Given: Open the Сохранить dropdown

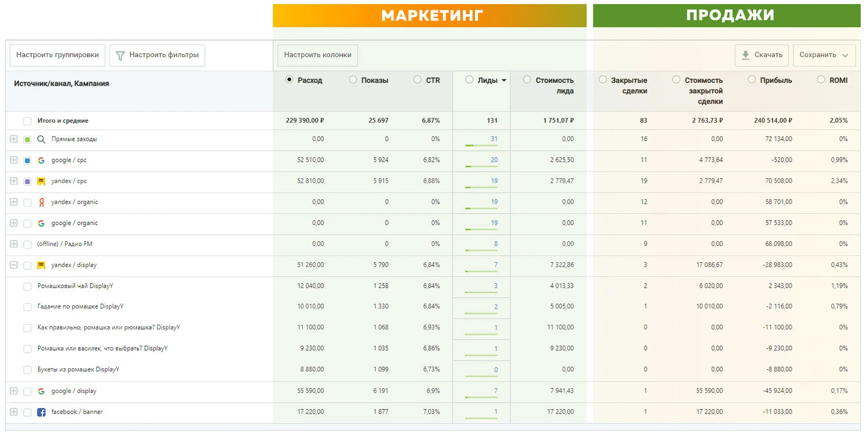Looking at the screenshot, I should click(825, 55).
